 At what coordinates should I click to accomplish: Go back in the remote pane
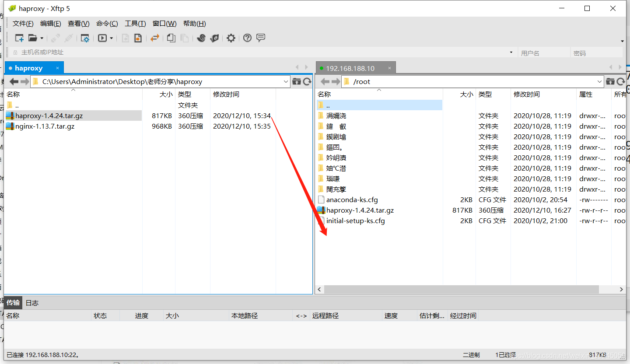click(x=325, y=81)
